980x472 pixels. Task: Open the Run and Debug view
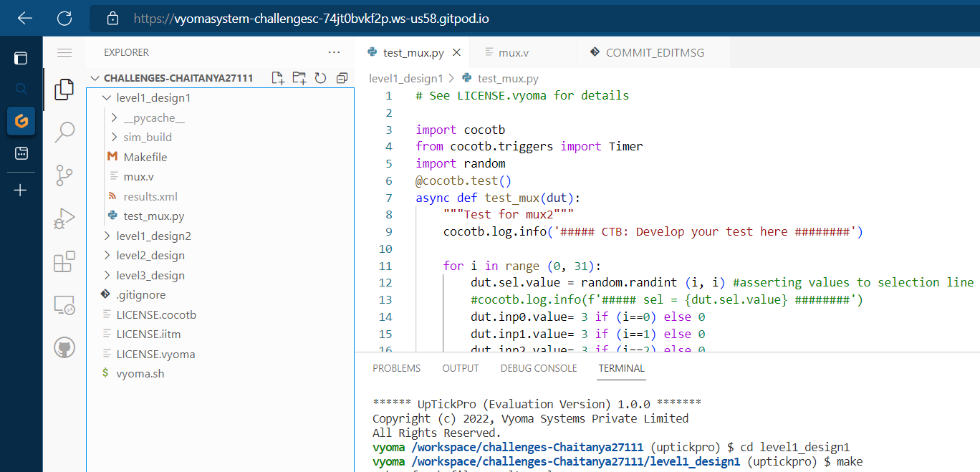coord(64,218)
